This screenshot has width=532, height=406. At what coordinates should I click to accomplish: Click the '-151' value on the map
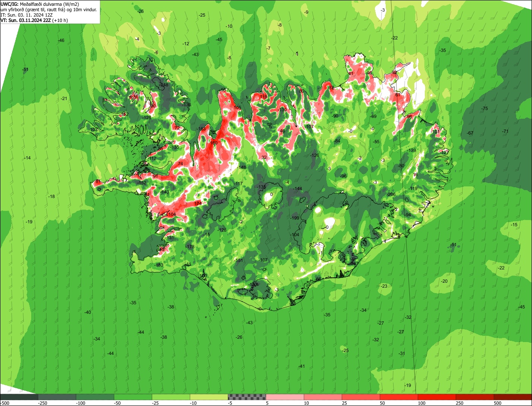pyautogui.click(x=238, y=260)
